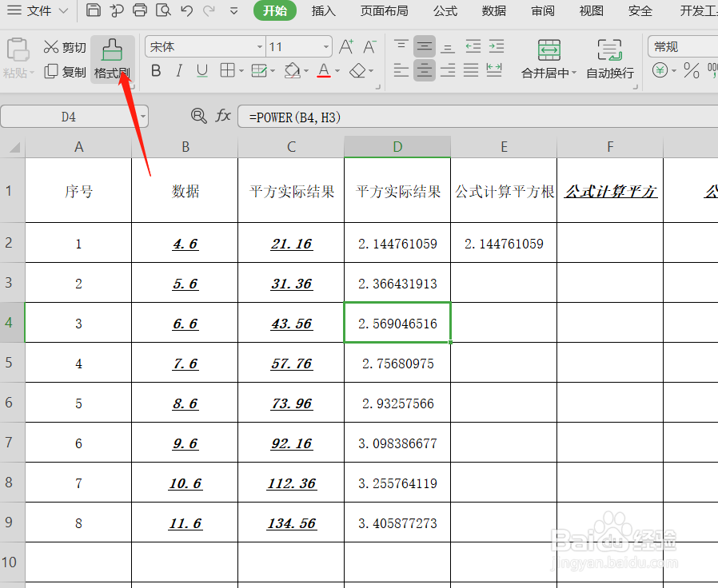
Task: Click the Print icon in quick toolbar
Action: click(140, 10)
